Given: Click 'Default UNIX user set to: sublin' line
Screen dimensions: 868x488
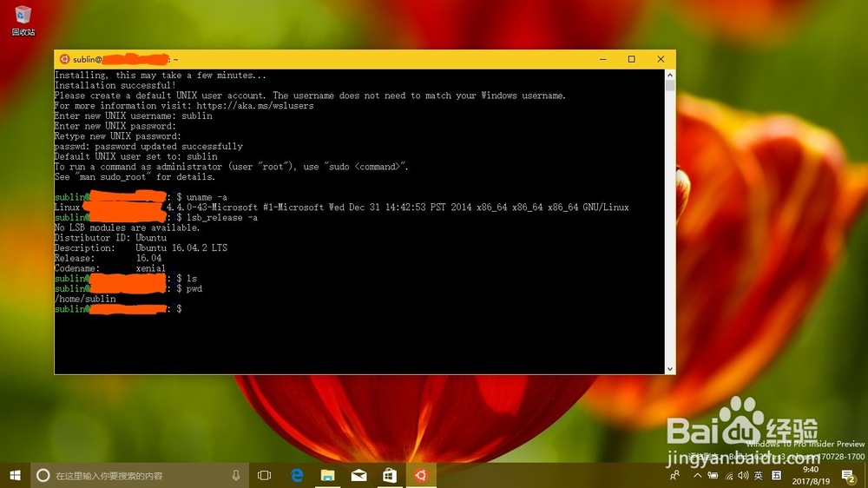Looking at the screenshot, I should point(135,157).
